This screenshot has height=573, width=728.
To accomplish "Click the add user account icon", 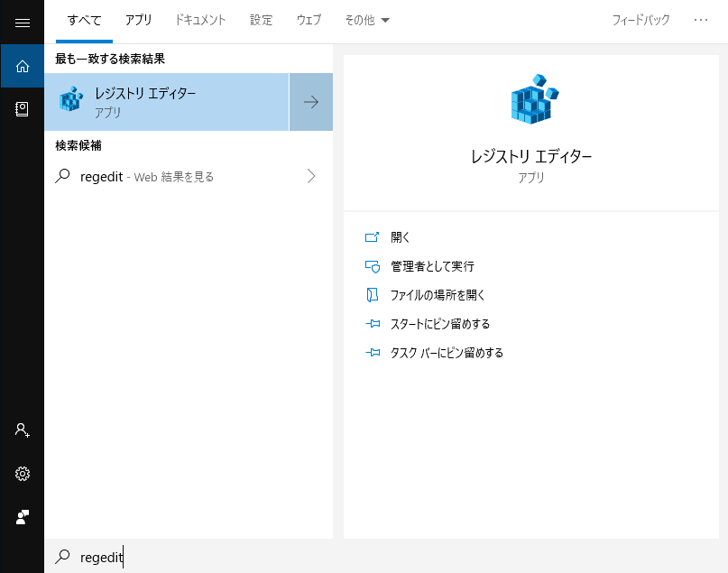I will tap(23, 430).
